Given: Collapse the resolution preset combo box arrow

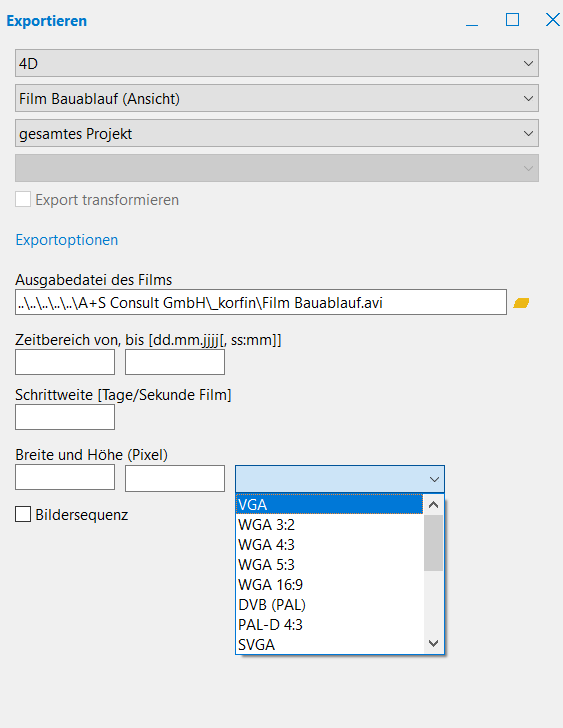Looking at the screenshot, I should pos(434,479).
